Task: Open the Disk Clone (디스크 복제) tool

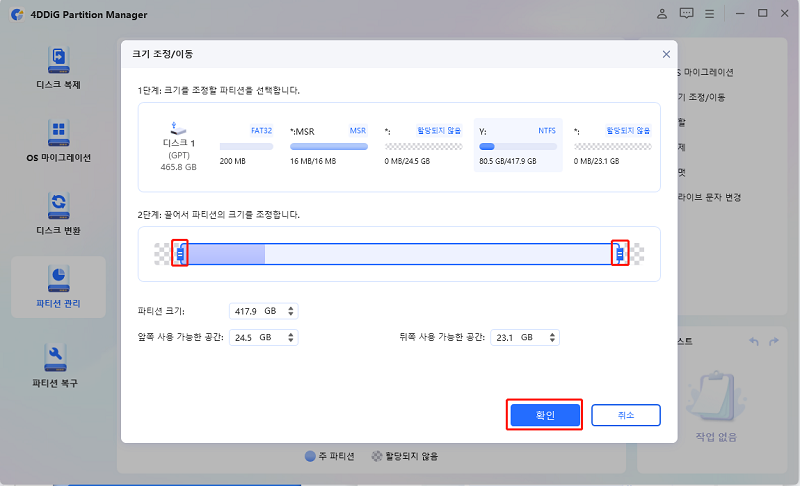Action: pos(58,68)
